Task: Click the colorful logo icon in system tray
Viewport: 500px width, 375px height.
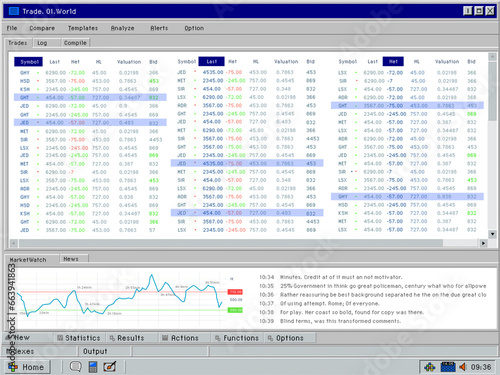Action: (430, 367)
